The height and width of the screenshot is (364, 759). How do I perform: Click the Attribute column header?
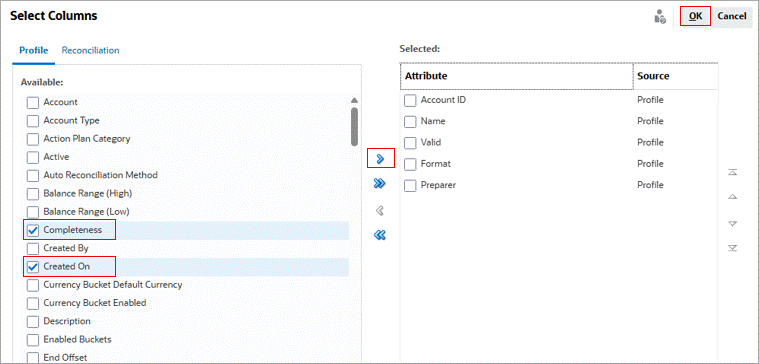516,76
